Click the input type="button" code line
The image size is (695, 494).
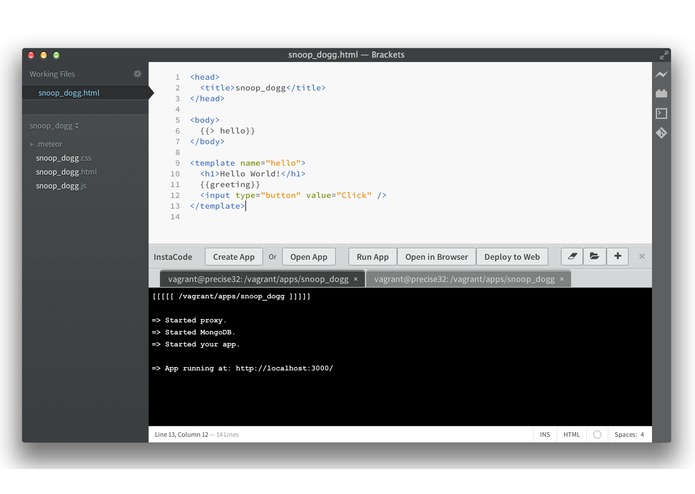(293, 195)
